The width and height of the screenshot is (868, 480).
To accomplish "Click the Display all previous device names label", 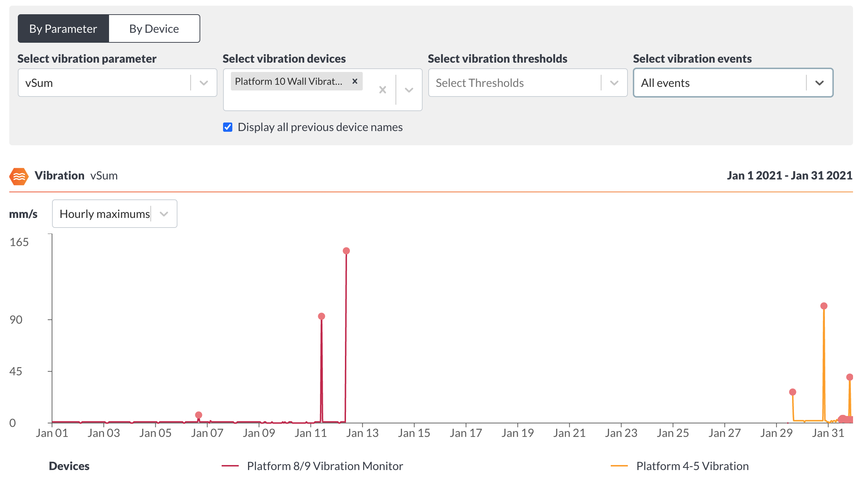I will coord(320,127).
